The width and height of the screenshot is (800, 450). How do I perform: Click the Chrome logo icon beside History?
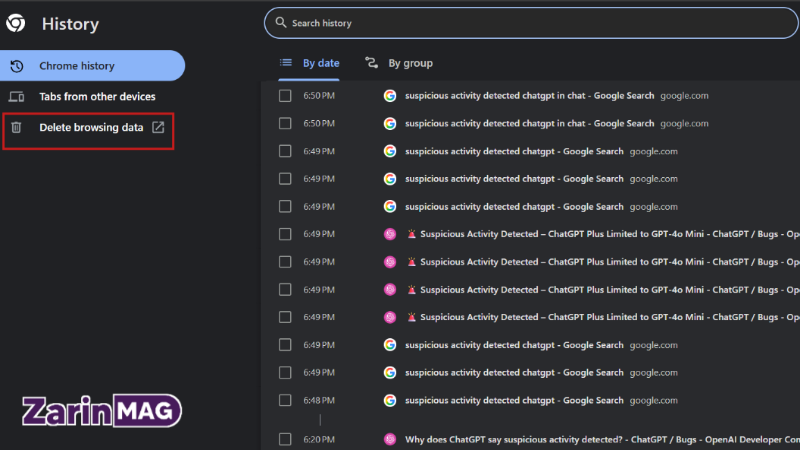coord(16,23)
